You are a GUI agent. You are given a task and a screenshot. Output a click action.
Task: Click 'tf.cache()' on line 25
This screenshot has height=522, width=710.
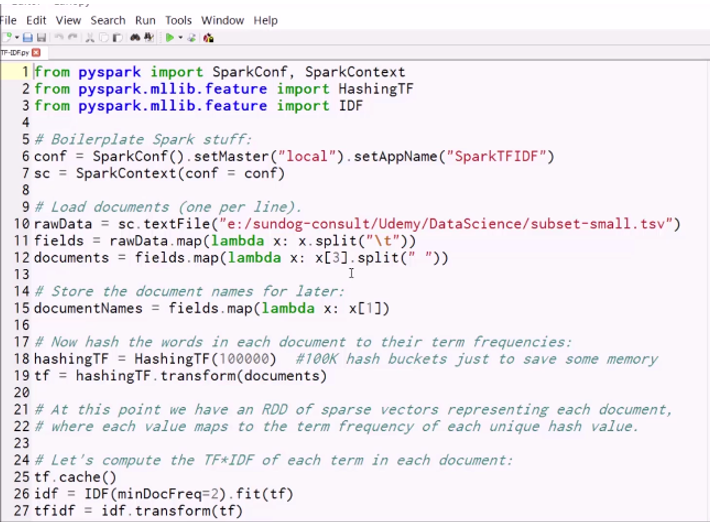coord(75,477)
